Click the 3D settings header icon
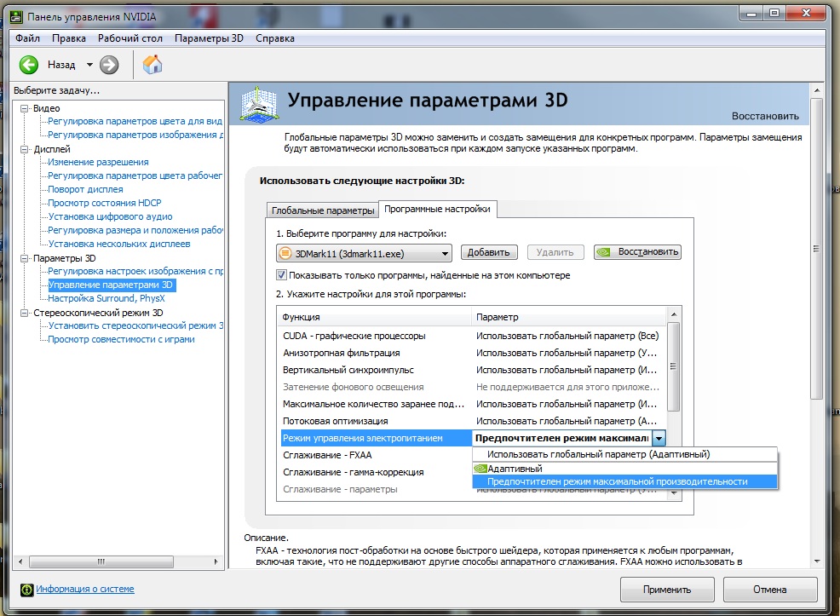 259,107
